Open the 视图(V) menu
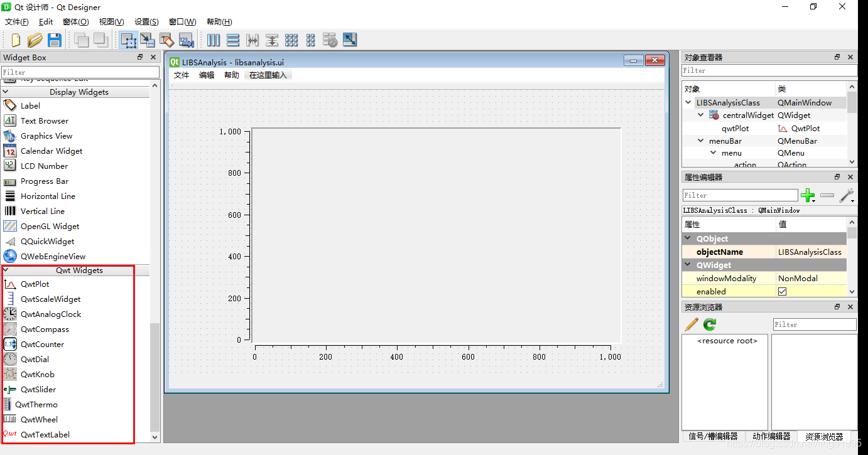Screen dimensions: 868x455 click(112, 22)
